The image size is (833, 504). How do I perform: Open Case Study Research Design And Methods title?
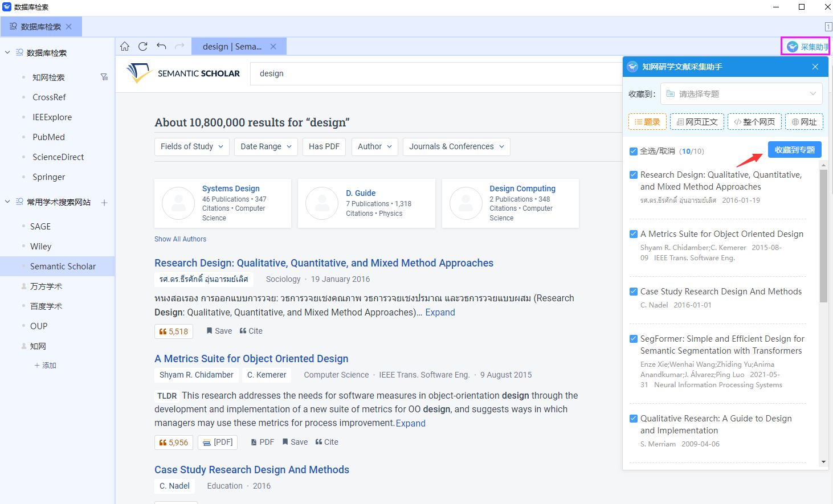tap(252, 470)
